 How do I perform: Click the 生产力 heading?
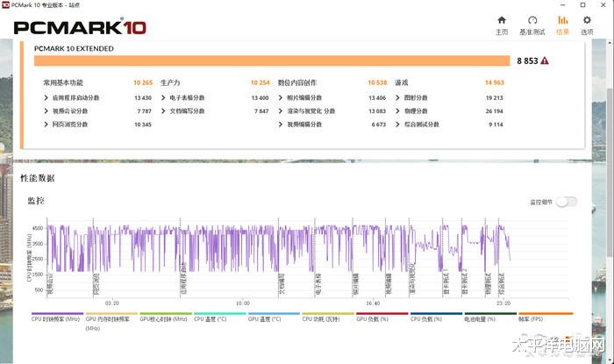tap(170, 82)
